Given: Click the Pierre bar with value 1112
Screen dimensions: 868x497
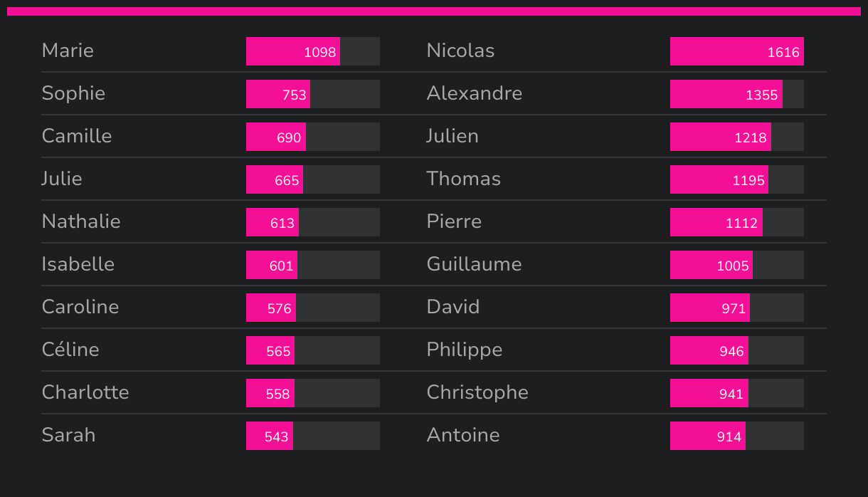Looking at the screenshot, I should click(x=716, y=222).
